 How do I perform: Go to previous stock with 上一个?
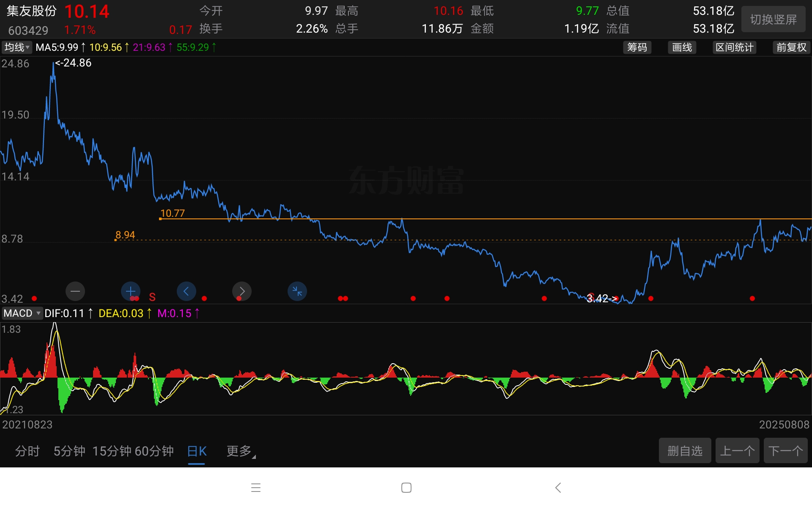tap(738, 451)
